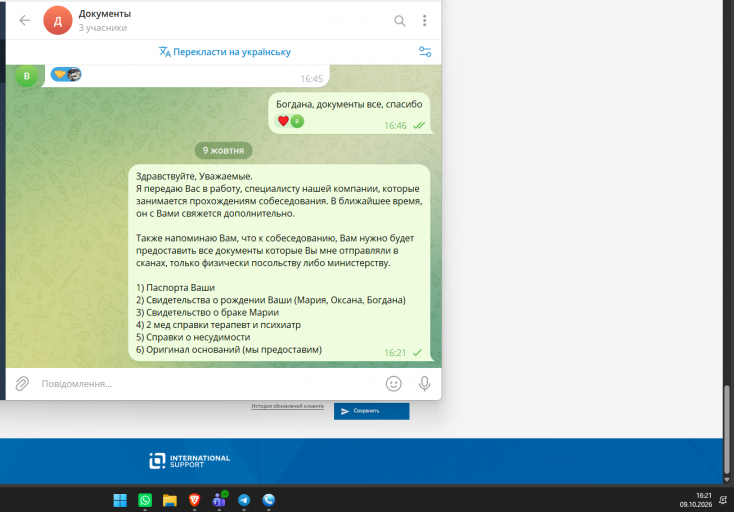The image size is (734, 512).
Task: Search within the Документы chat
Action: (x=399, y=21)
